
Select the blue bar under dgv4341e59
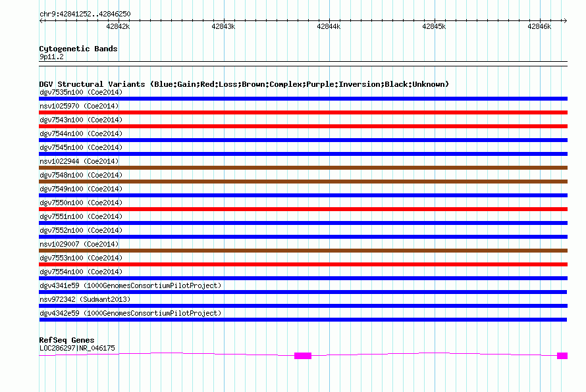point(303,292)
